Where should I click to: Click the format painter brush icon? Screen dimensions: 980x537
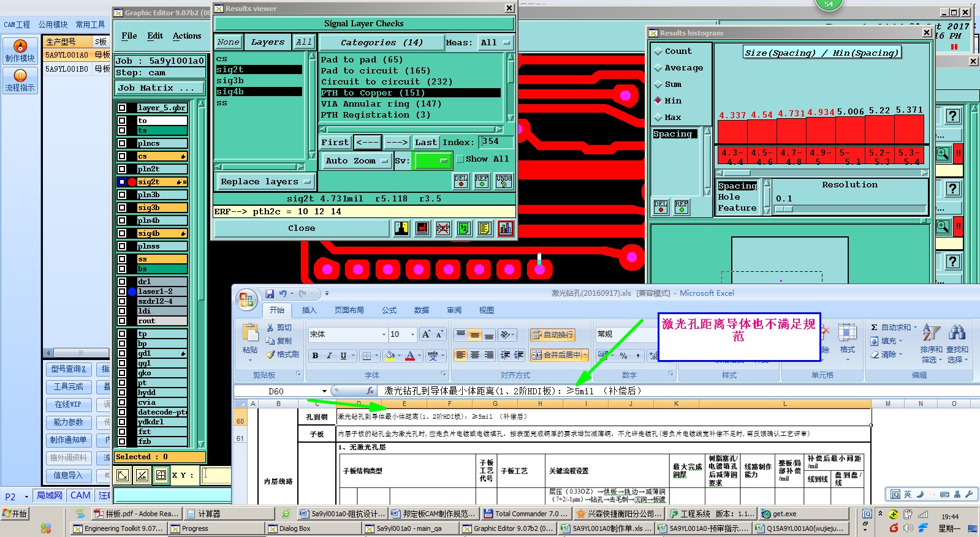(x=270, y=355)
